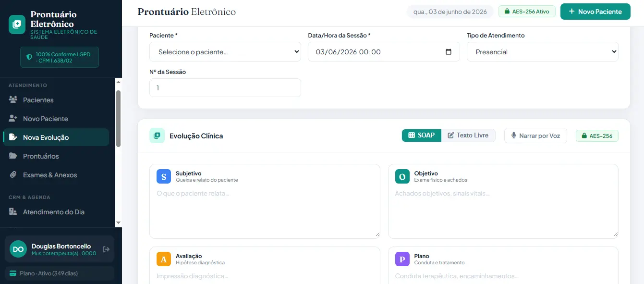Click the orange A Avaliação icon

pyautogui.click(x=164, y=259)
